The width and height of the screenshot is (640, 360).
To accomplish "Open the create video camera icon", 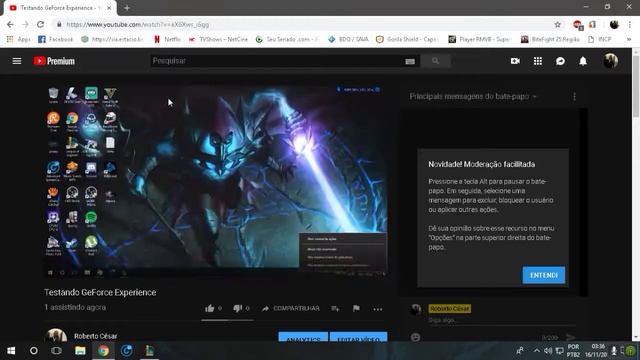I will tap(515, 61).
